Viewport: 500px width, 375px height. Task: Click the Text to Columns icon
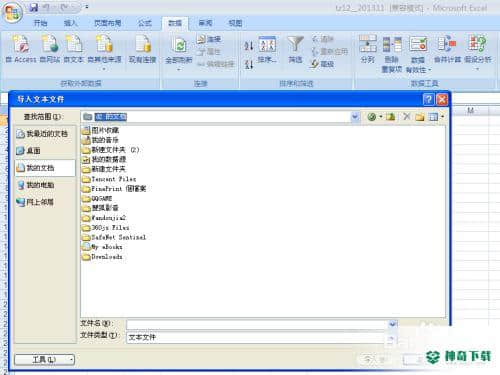click(368, 44)
